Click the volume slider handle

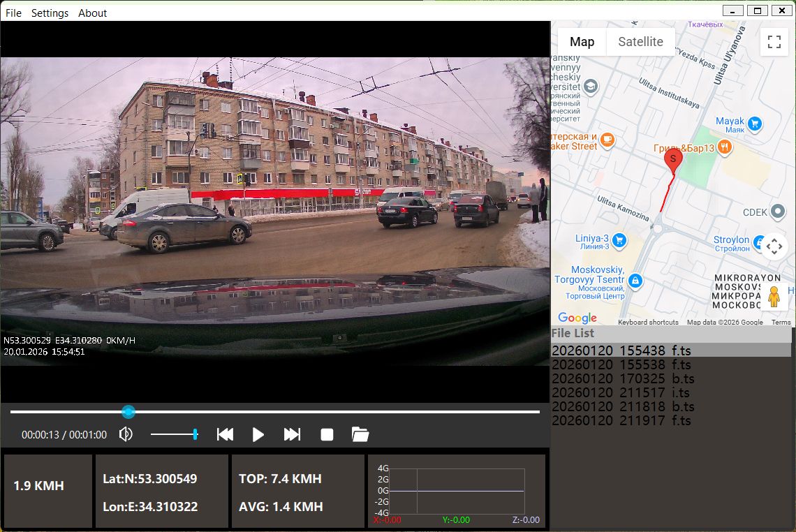tap(196, 434)
